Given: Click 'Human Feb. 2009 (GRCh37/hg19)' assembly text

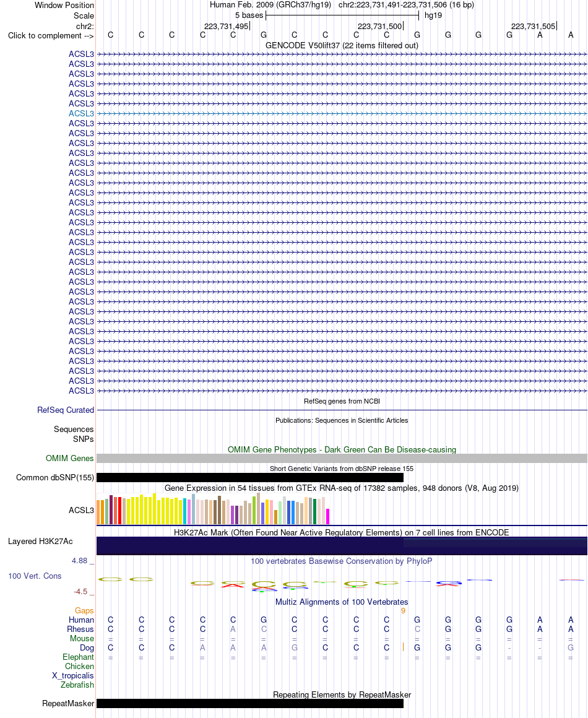Looking at the screenshot, I should (270, 5).
